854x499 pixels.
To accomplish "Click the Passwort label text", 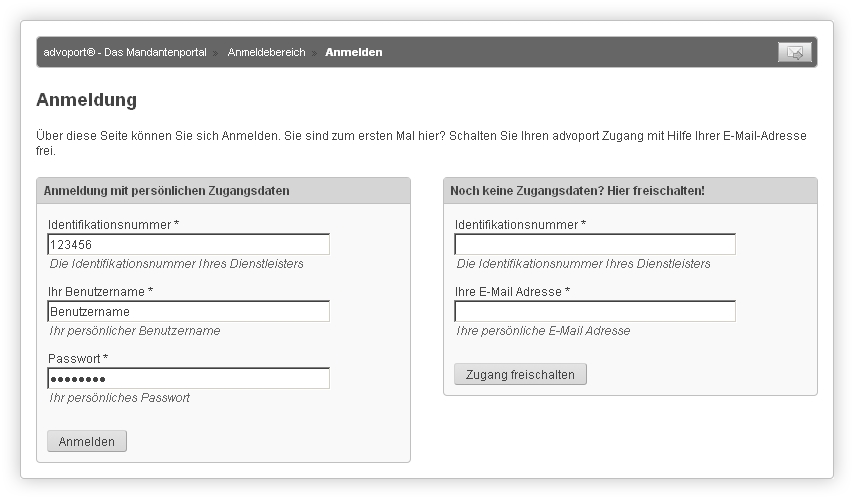I will [78, 359].
